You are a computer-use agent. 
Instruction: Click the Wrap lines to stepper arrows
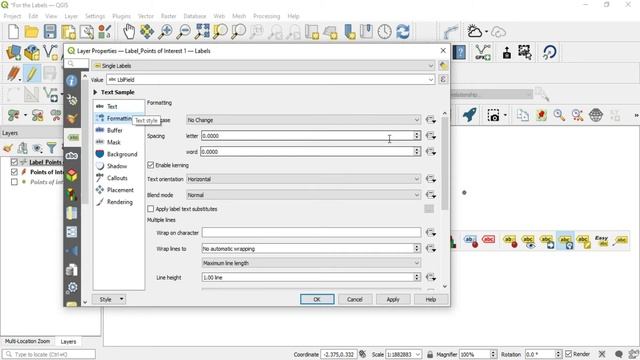coord(417,248)
